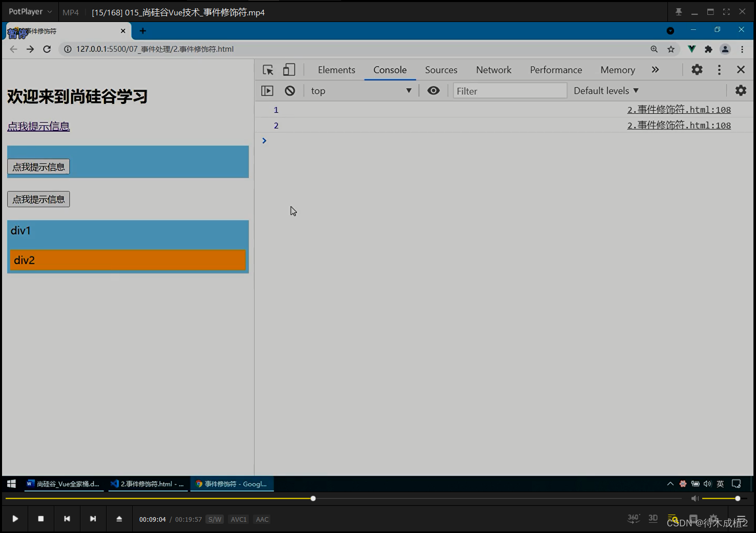Open the zoom magnifier in address bar
This screenshot has width=756, height=533.
click(x=654, y=49)
